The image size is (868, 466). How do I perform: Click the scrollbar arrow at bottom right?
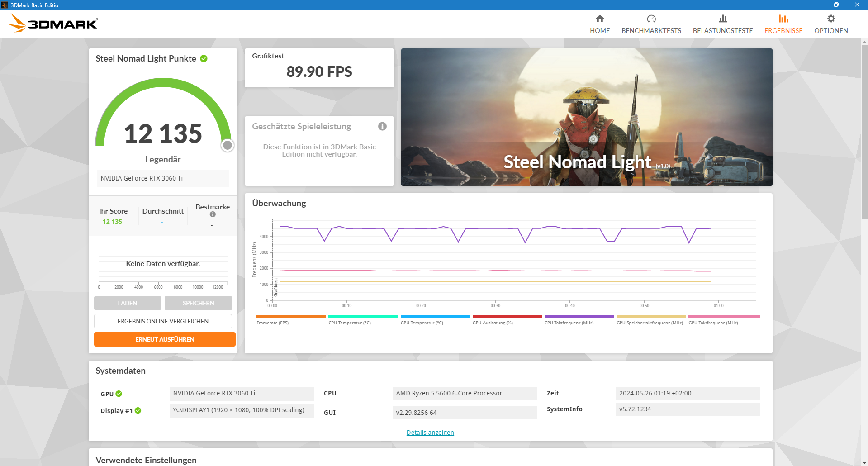864,462
